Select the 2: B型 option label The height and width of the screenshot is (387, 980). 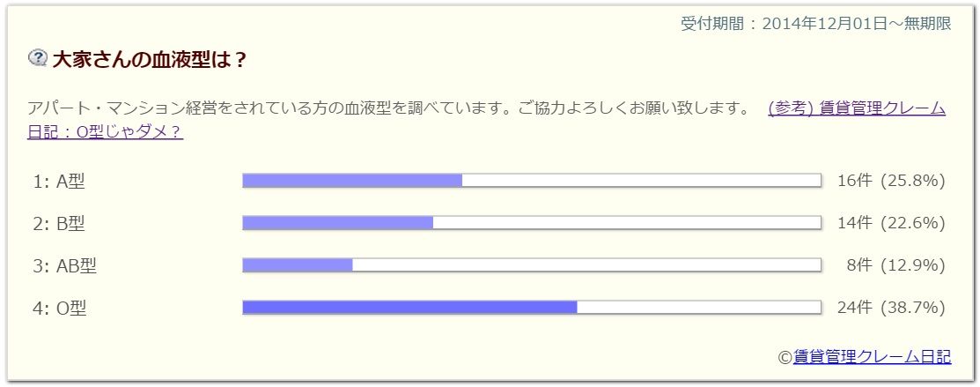tap(59, 223)
